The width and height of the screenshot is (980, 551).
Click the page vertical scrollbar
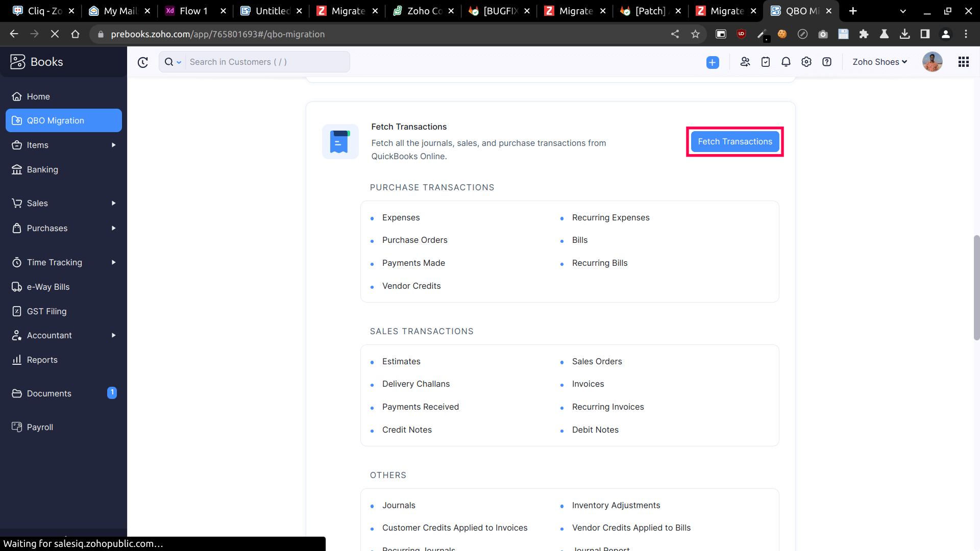coord(976,287)
